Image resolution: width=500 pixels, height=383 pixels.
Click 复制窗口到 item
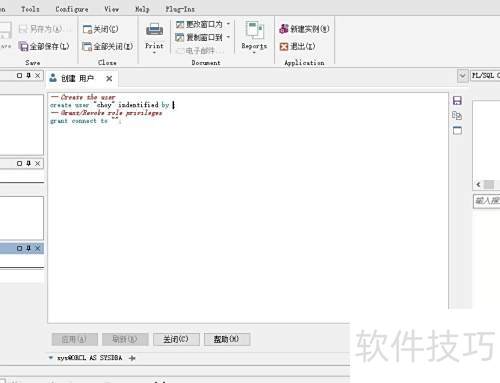click(199, 37)
